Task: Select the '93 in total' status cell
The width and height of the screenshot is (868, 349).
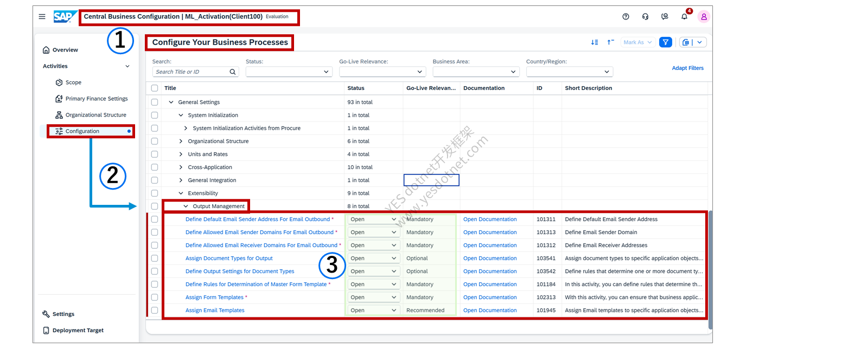Action: (360, 102)
